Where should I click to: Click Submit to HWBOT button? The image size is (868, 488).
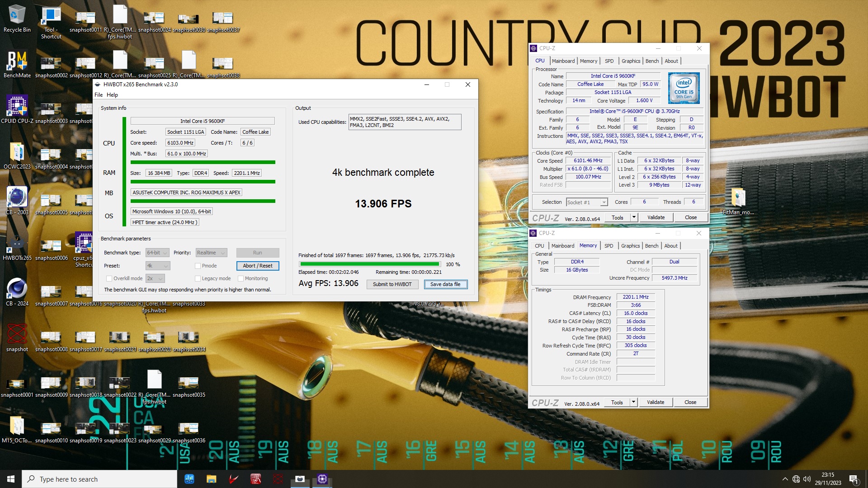coord(392,284)
